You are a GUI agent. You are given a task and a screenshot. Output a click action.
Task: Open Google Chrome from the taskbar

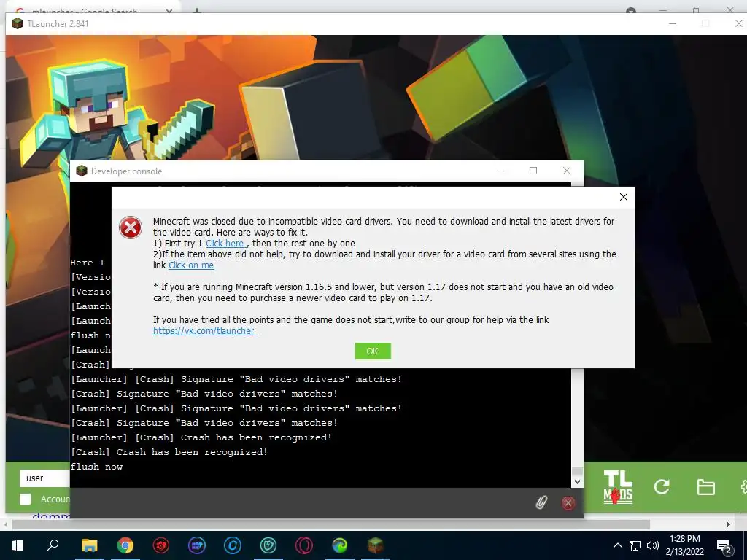(x=125, y=545)
